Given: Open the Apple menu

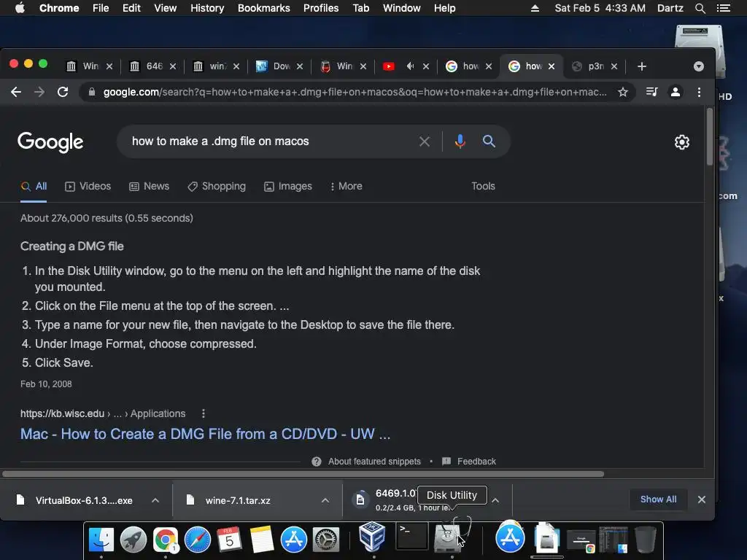Looking at the screenshot, I should (x=20, y=8).
